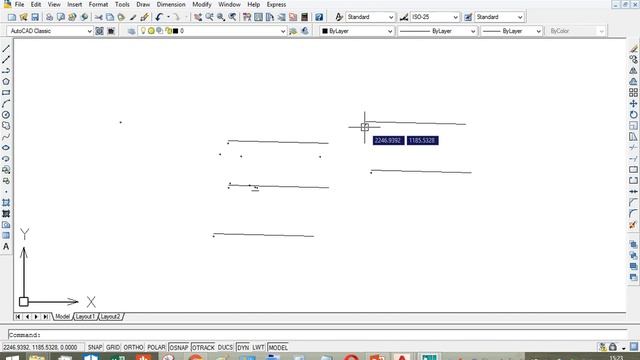640x360 pixels.
Task: Select the Fillet modify tool
Action: click(633, 213)
